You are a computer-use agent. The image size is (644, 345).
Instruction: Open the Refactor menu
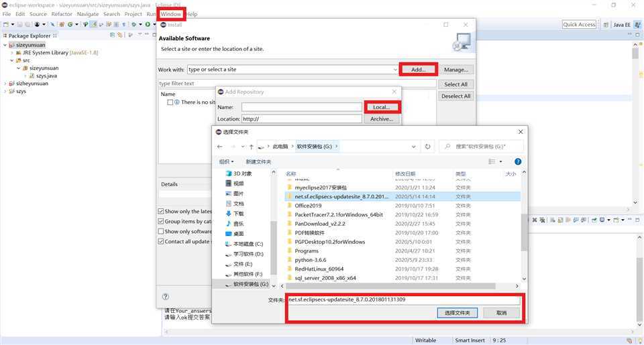tap(62, 14)
